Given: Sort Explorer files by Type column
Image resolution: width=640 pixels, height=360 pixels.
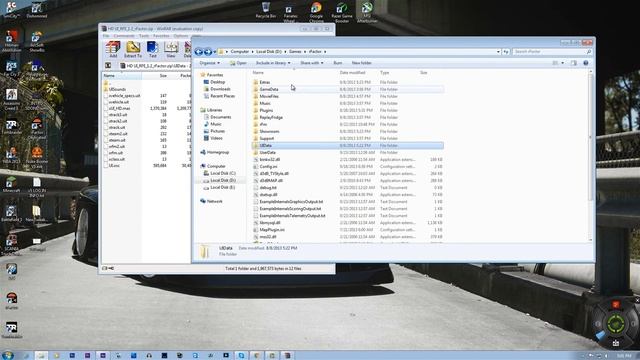Looking at the screenshot, I should (384, 73).
